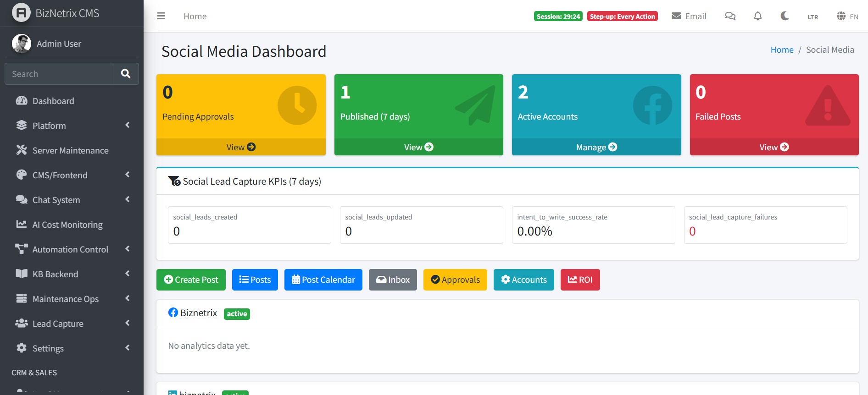Switch text direction via LTR toggle
This screenshot has height=395, width=868.
tap(813, 17)
